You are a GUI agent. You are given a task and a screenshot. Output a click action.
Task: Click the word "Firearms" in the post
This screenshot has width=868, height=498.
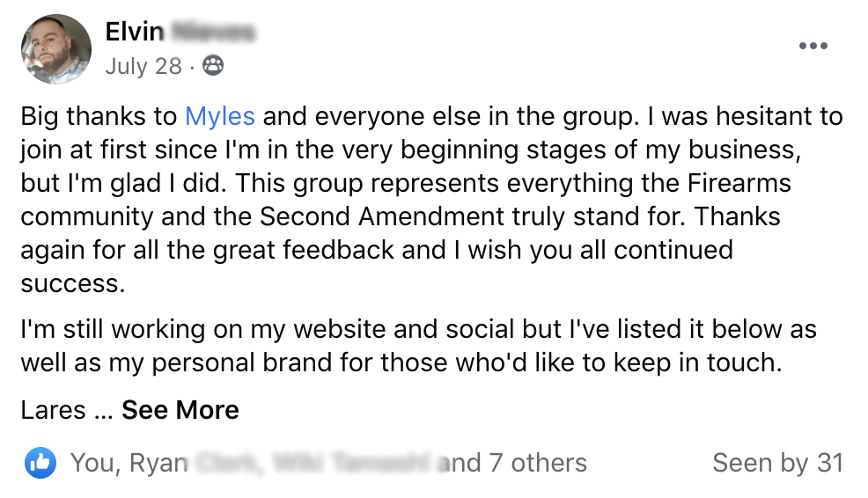(x=739, y=183)
